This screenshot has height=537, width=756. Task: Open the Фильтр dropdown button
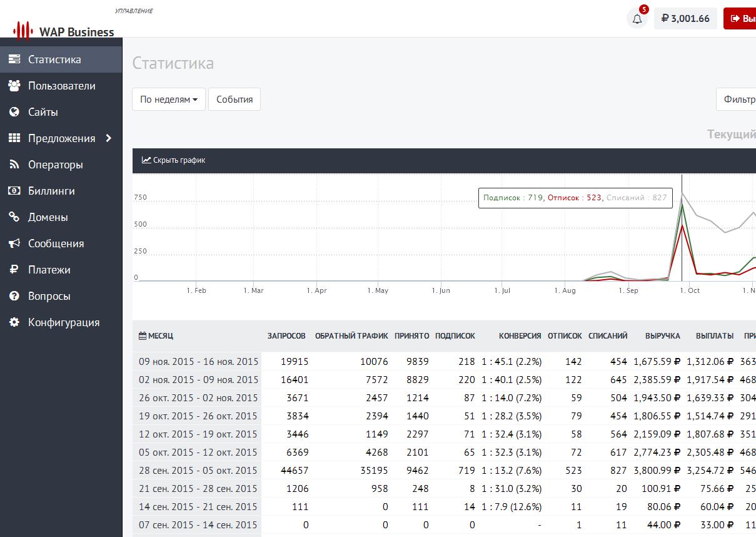(738, 100)
